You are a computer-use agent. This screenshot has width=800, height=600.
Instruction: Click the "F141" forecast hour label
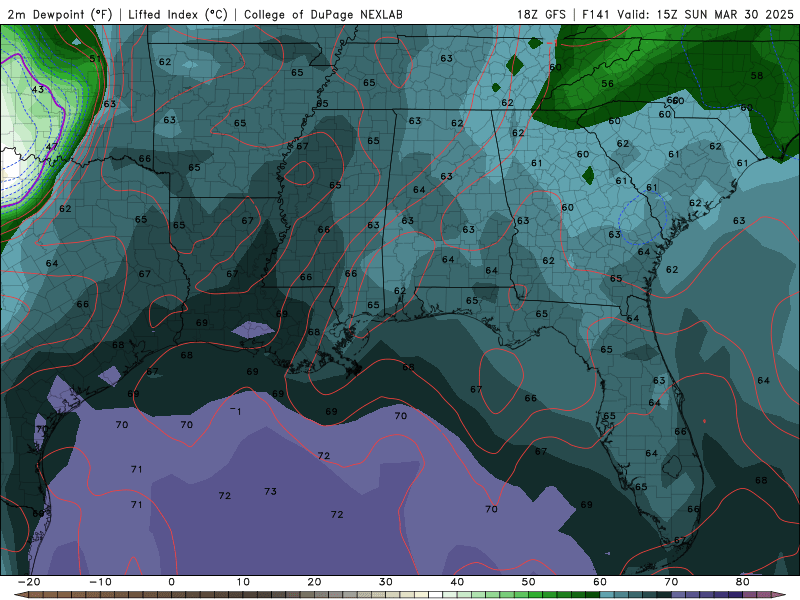tap(596, 15)
